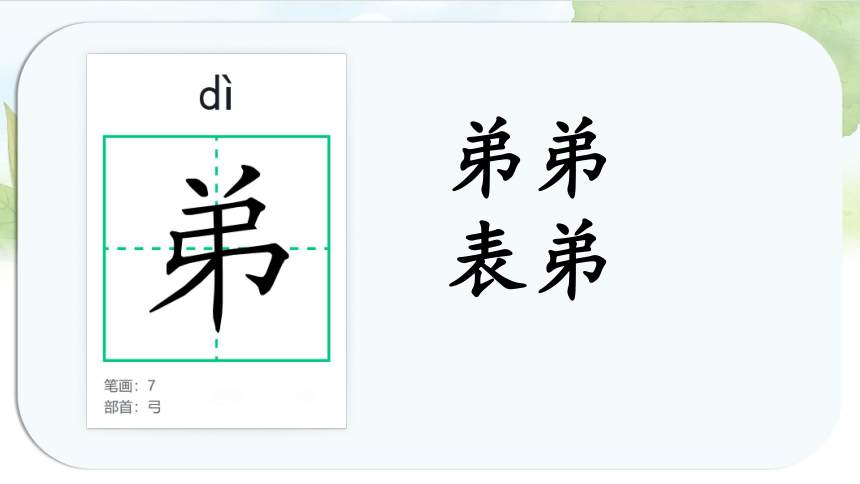Click the pinyin label dì
860x484 pixels.
216,96
